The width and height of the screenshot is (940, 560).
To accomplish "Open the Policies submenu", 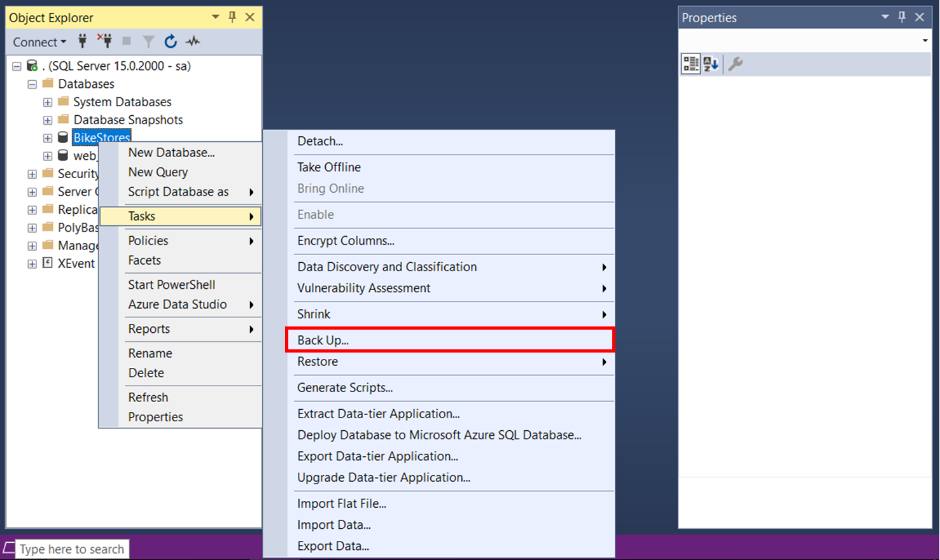I will pyautogui.click(x=181, y=241).
